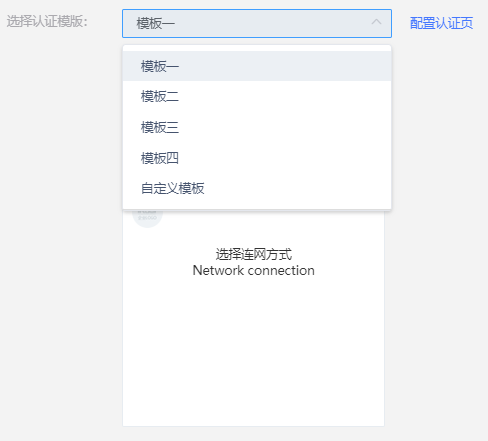Collapse the template dropdown with the chevron arrow
Screen dimensions: 488x441
(x=376, y=22)
